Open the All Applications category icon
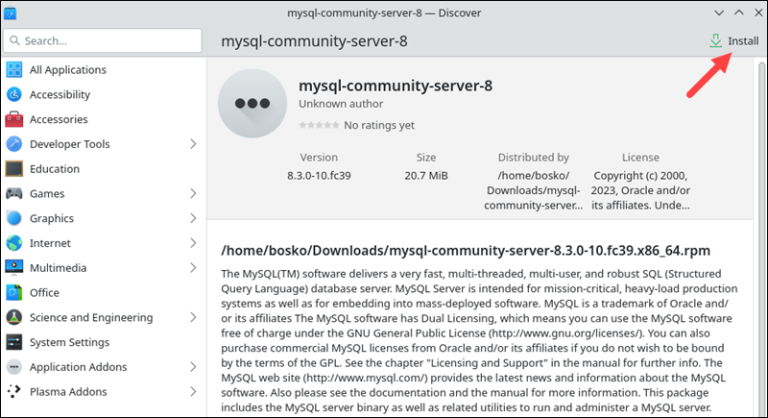 tap(14, 70)
